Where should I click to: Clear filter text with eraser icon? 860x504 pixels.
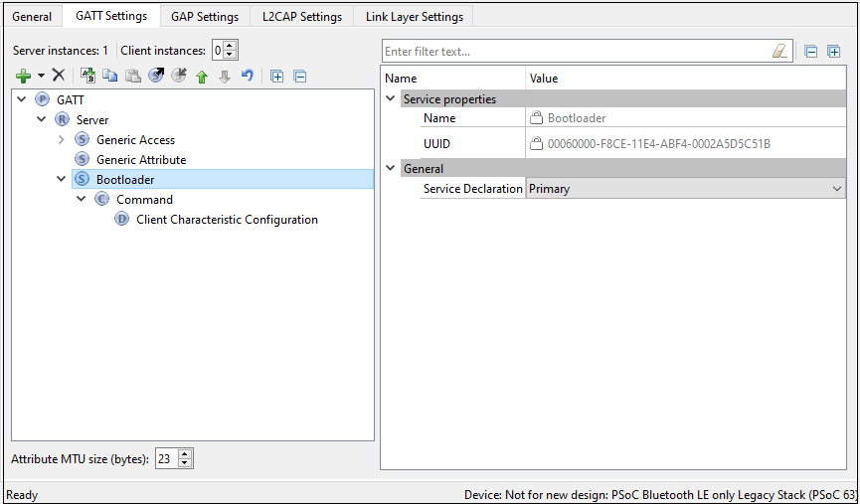coord(779,51)
